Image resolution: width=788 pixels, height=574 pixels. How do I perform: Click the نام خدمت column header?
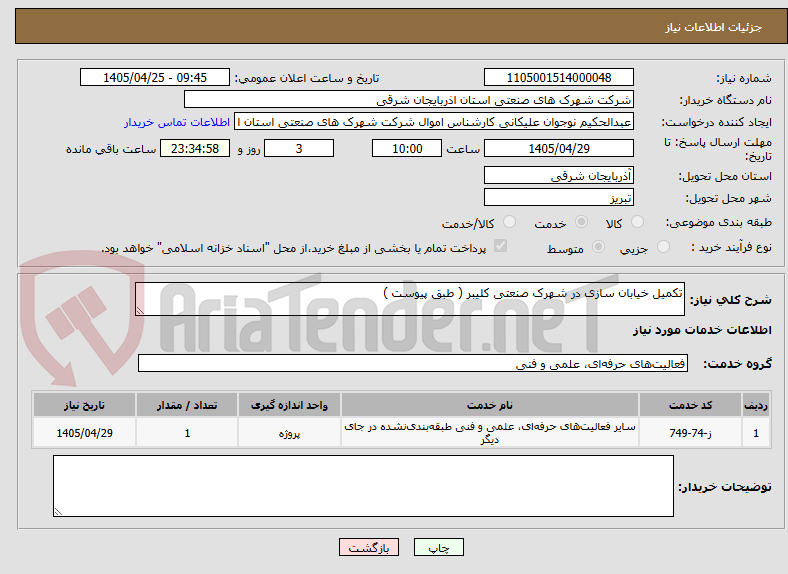coord(489,405)
